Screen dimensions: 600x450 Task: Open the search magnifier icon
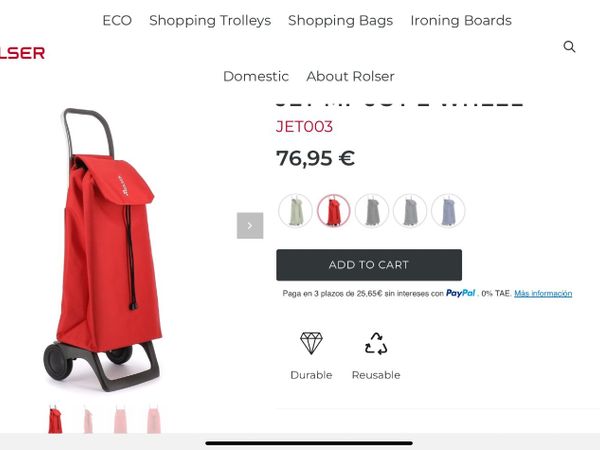(x=569, y=47)
